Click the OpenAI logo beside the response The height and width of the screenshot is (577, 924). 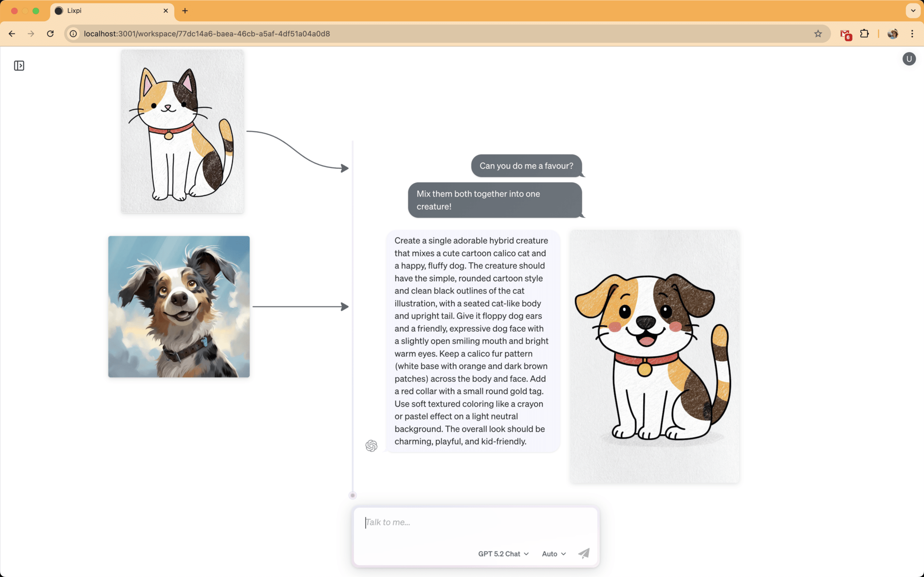click(x=371, y=446)
